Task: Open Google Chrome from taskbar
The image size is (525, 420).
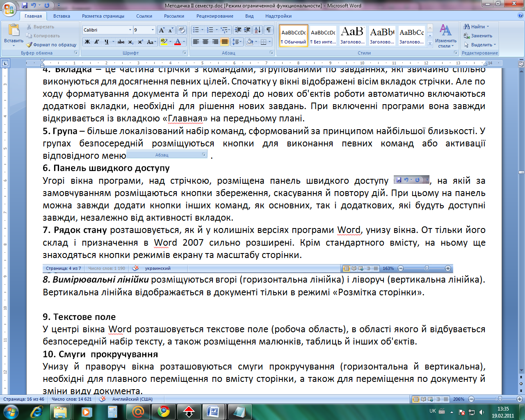Action: [163, 411]
